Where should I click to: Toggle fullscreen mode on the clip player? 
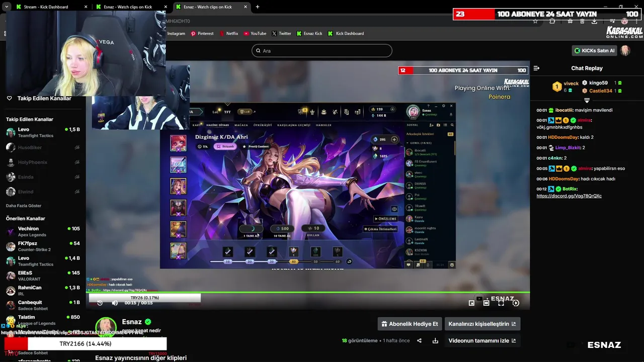tap(501, 303)
